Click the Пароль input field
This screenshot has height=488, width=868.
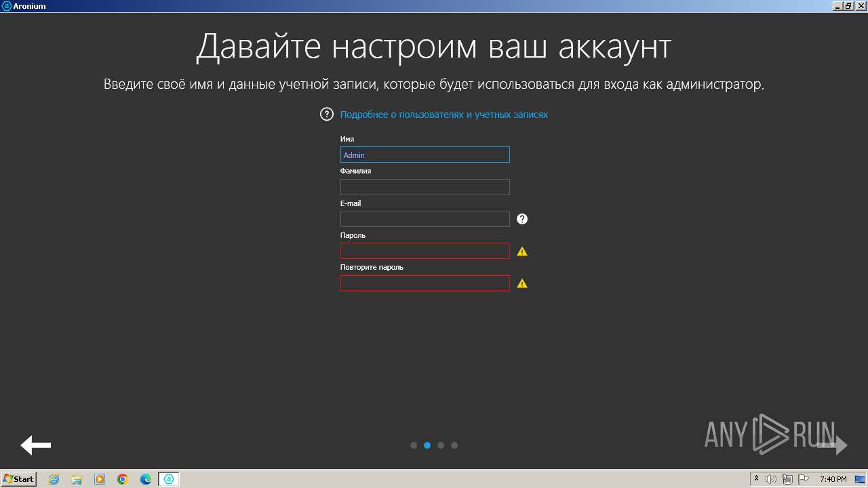coord(425,251)
